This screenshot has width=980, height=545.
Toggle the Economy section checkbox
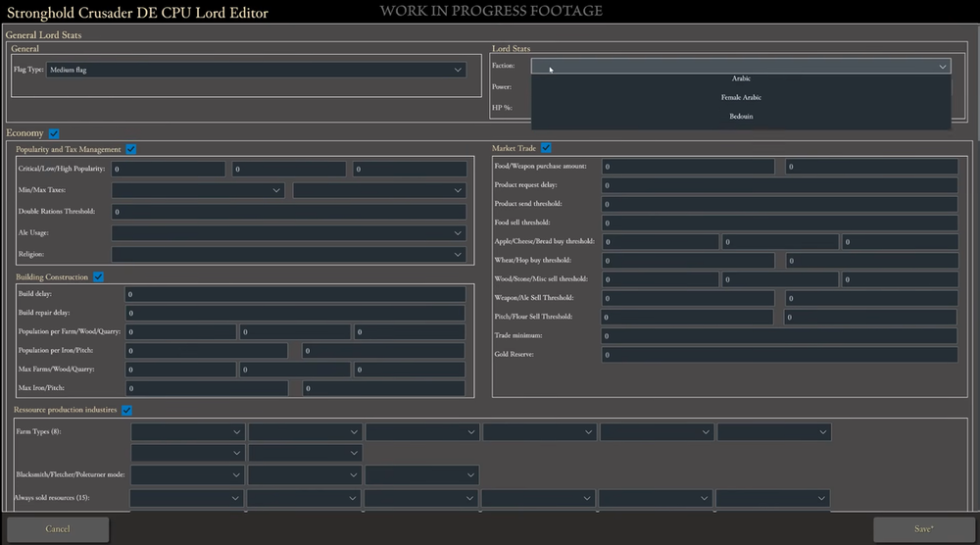click(54, 133)
